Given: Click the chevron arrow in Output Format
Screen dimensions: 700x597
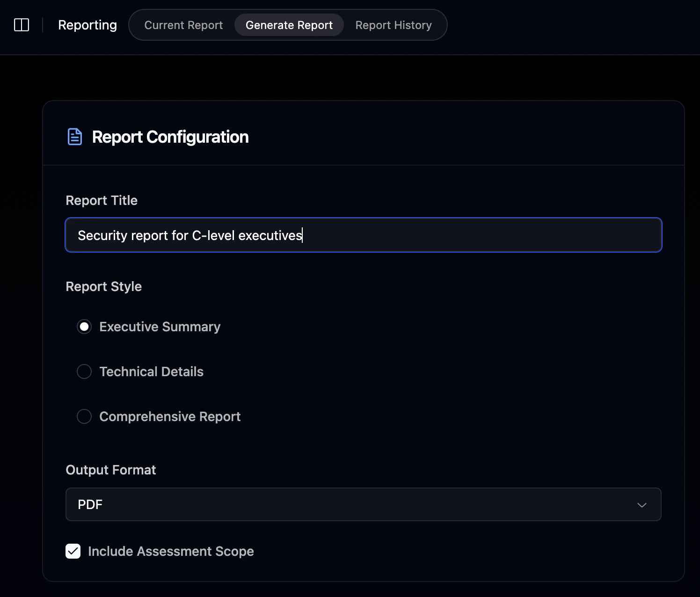Looking at the screenshot, I should click(x=642, y=505).
